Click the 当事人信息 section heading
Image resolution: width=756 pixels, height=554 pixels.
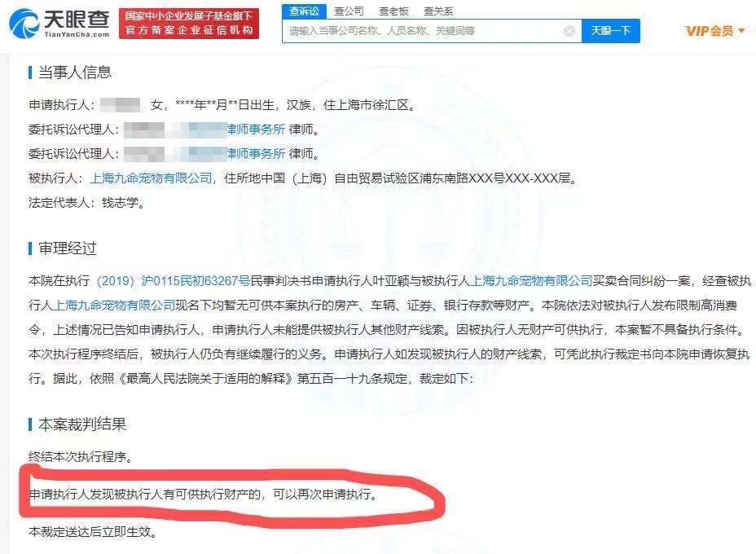75,73
